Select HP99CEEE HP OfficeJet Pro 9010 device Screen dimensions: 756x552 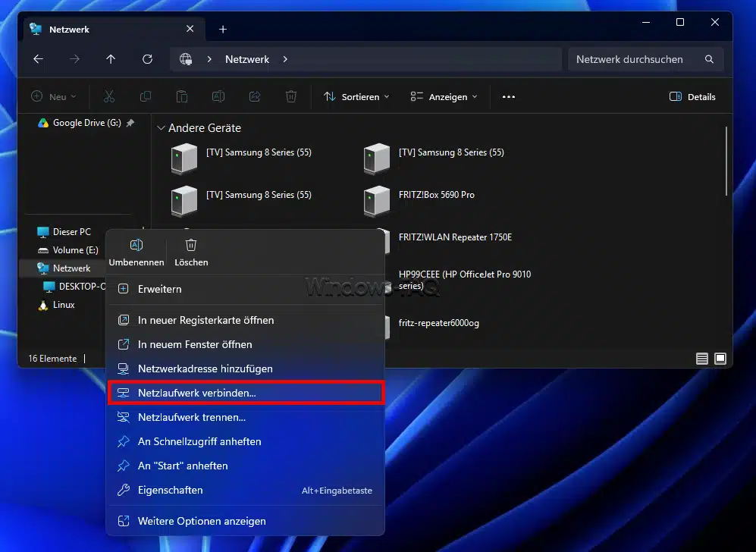[464, 280]
